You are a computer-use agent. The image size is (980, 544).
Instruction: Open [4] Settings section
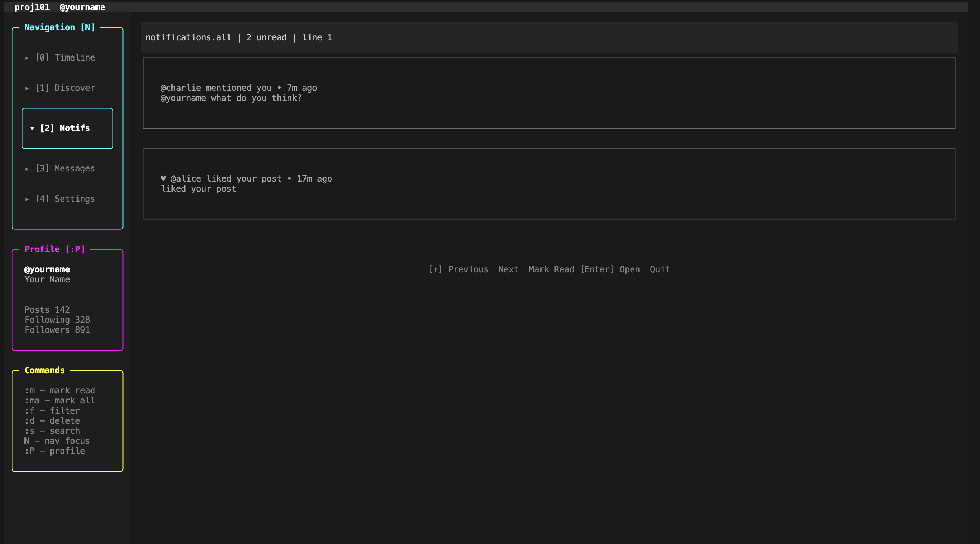(x=65, y=199)
